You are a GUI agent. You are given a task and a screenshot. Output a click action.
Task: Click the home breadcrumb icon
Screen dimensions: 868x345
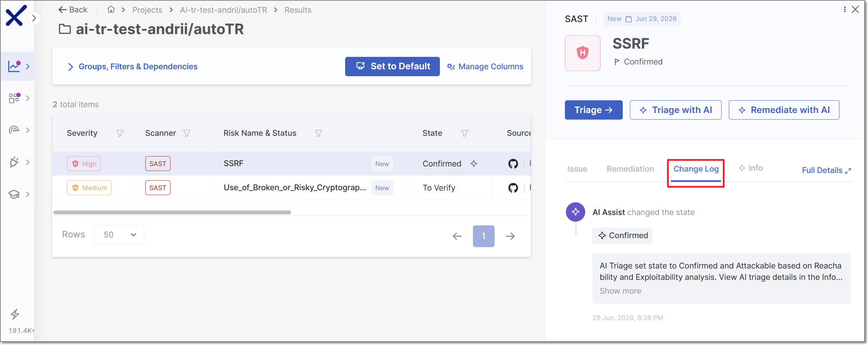click(x=111, y=10)
